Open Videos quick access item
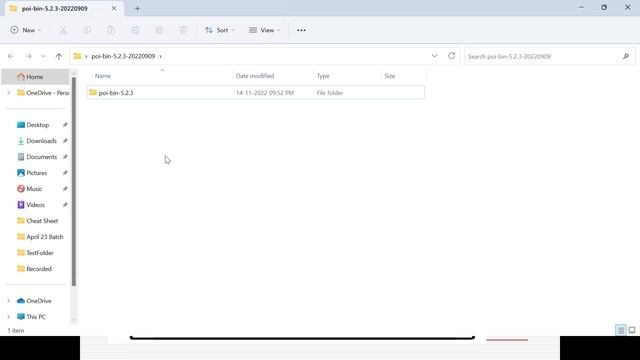 (x=31, y=205)
